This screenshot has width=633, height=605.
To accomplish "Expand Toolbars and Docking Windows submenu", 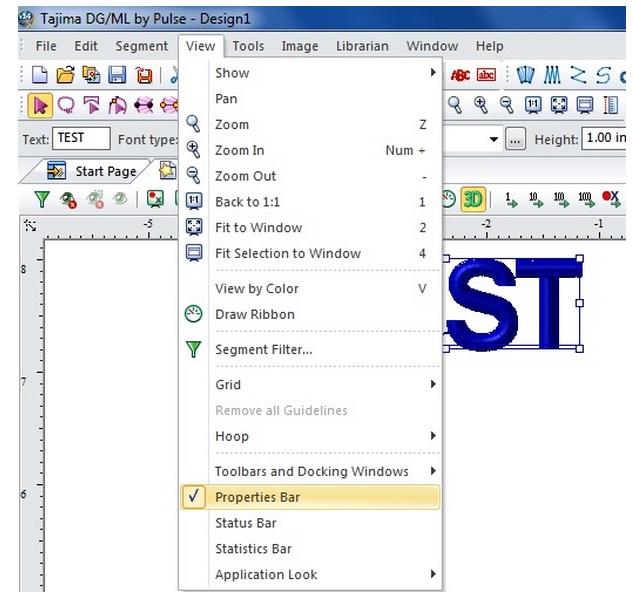I will pyautogui.click(x=310, y=471).
